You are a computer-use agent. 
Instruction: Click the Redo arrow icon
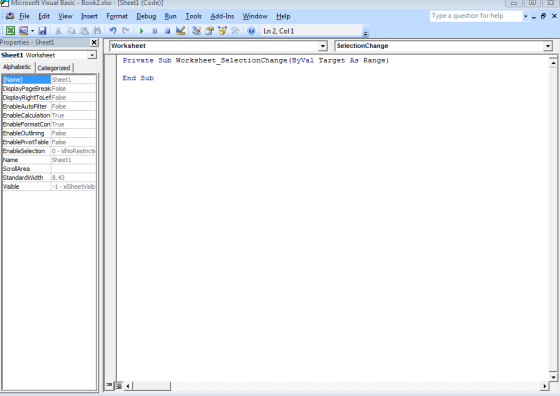pos(126,31)
